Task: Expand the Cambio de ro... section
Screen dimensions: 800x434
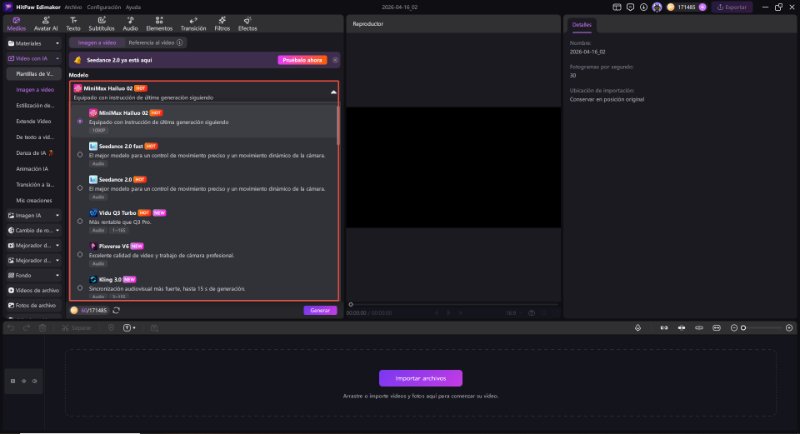Action: click(x=34, y=231)
